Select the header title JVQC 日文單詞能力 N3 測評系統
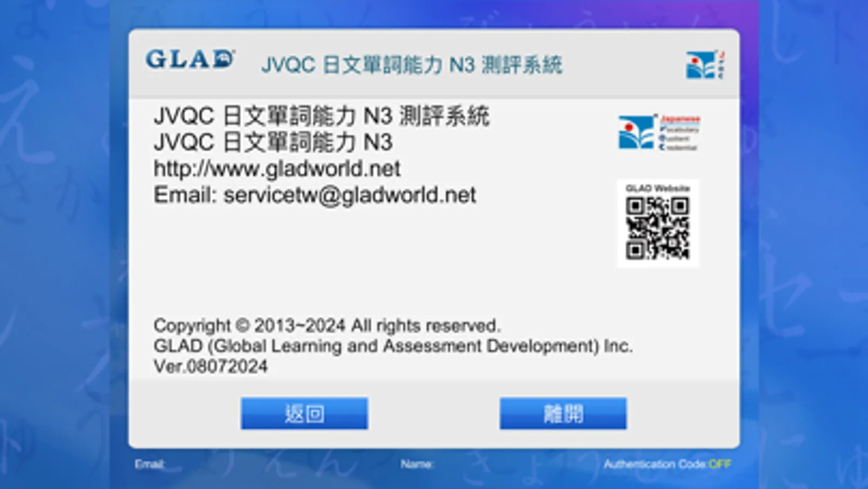The height and width of the screenshot is (489, 868). (x=411, y=65)
